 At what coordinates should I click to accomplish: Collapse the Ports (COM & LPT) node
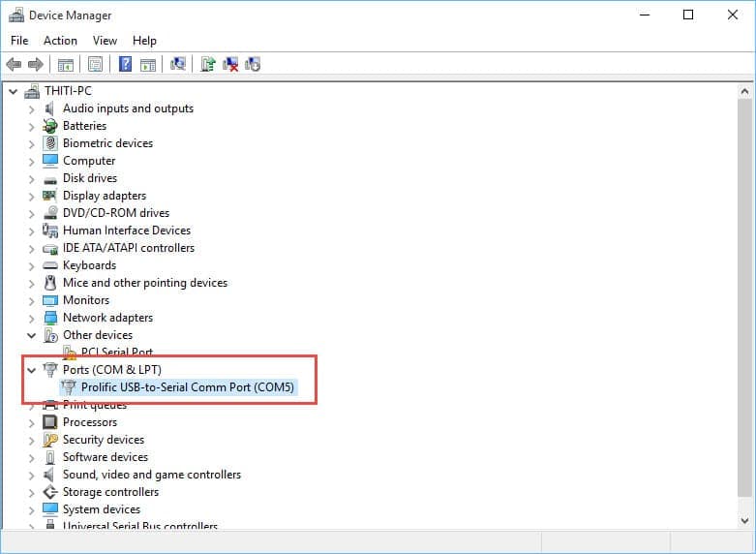pos(31,370)
